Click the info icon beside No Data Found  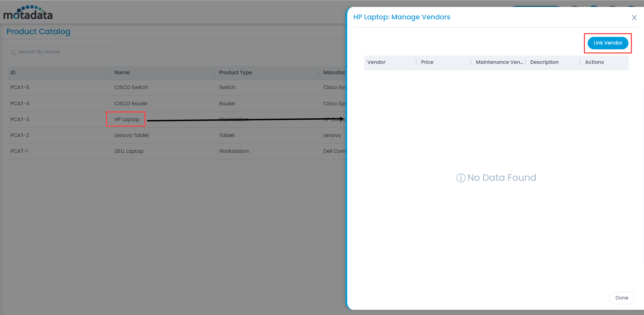click(x=461, y=178)
